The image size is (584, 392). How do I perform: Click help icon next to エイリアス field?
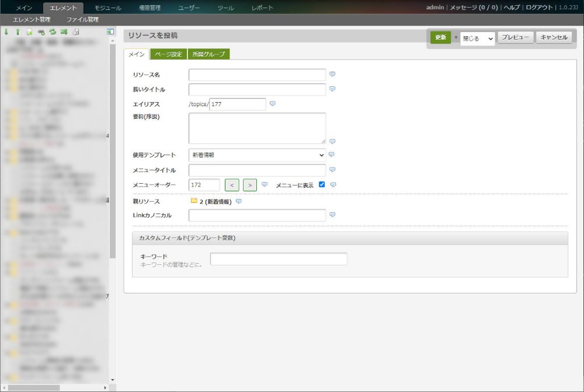[x=273, y=104]
